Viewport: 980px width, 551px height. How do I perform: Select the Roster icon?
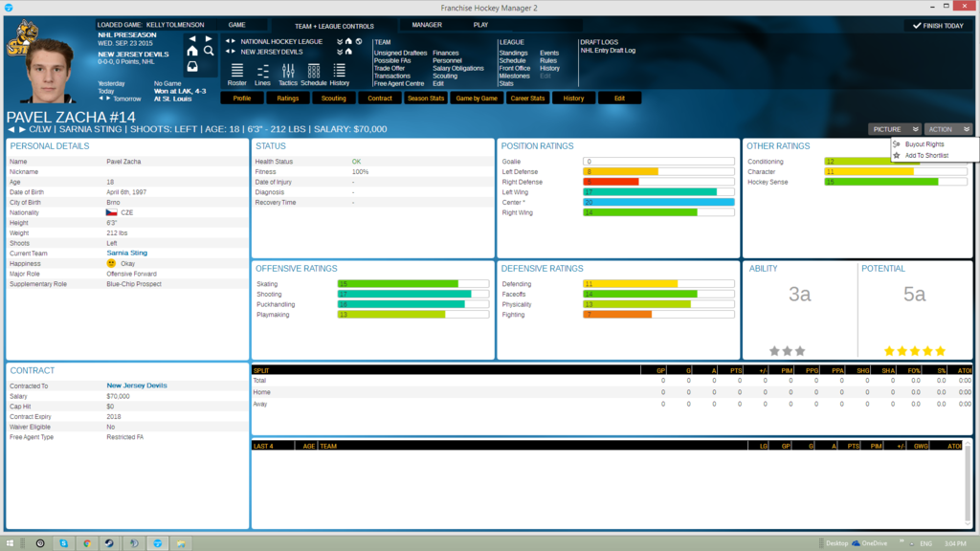pos(236,71)
